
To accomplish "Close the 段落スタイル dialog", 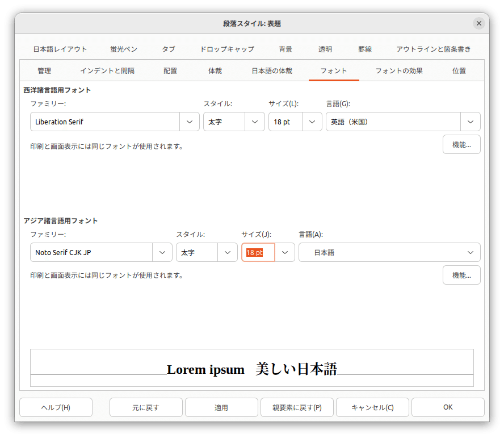I will (x=478, y=23).
